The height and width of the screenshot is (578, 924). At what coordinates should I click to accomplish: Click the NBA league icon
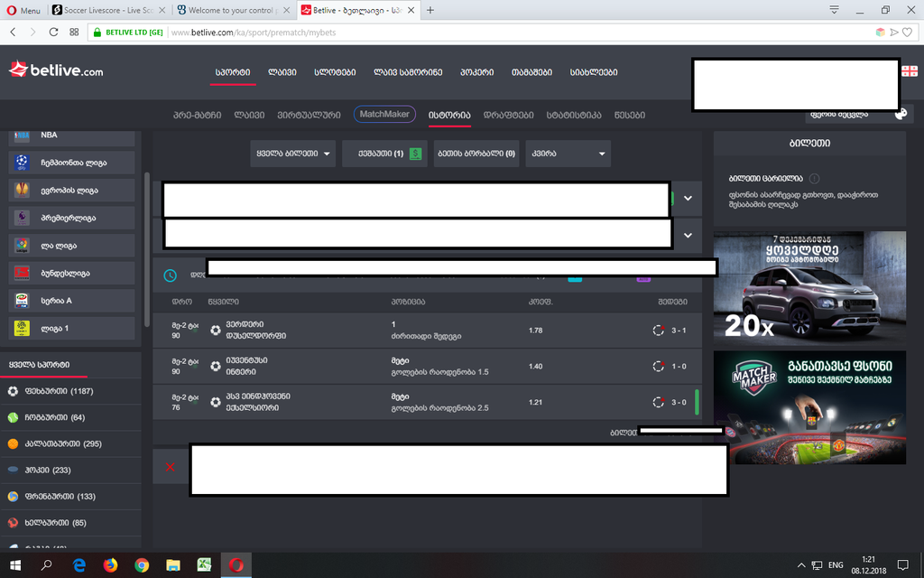[22, 135]
